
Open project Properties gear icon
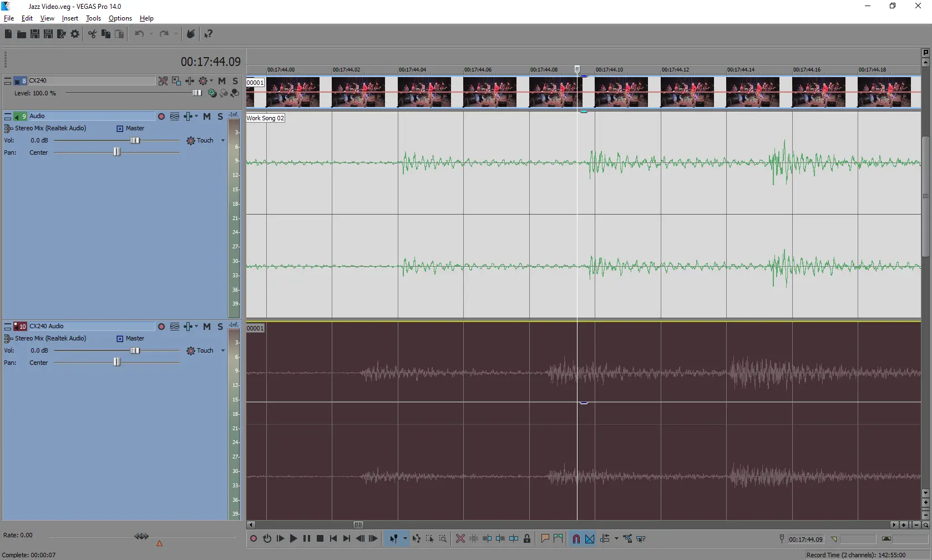point(75,34)
